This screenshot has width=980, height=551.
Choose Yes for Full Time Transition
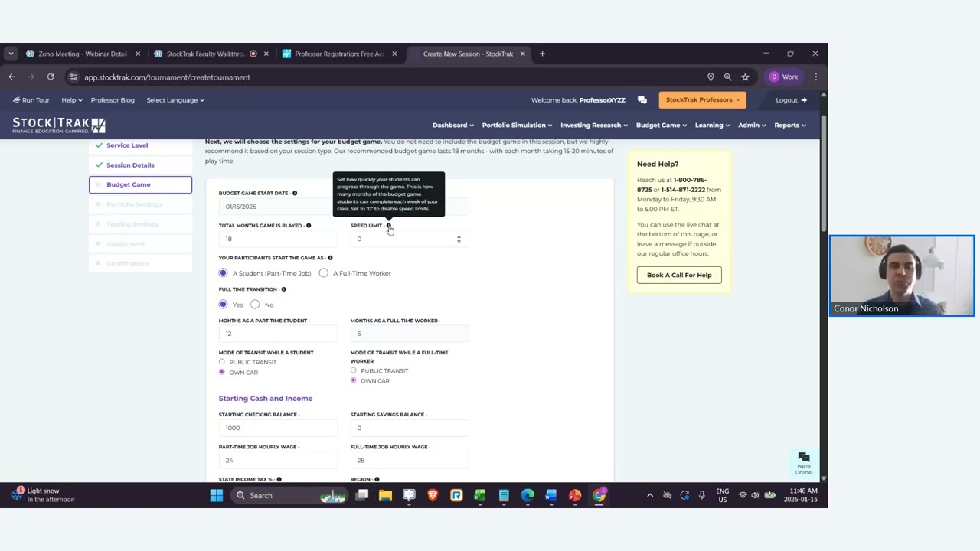223,305
